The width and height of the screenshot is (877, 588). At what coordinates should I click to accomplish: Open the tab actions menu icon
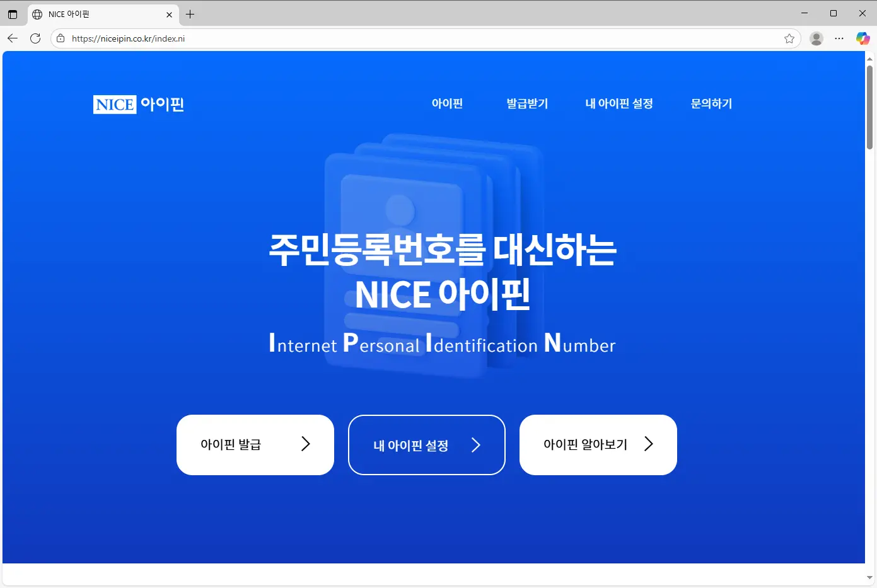tap(13, 14)
